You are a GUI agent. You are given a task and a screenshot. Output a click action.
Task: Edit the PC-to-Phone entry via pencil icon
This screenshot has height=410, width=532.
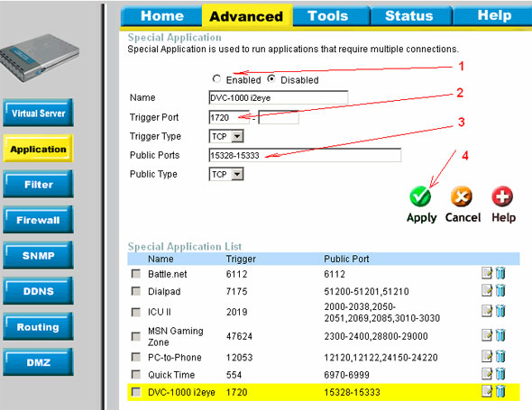click(x=487, y=356)
